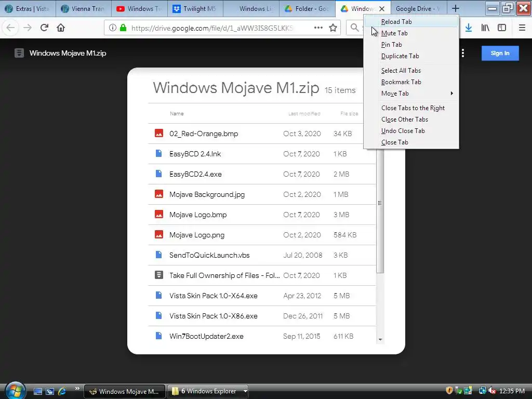Click the blue Sign in button
The image size is (532, 399).
click(x=500, y=54)
